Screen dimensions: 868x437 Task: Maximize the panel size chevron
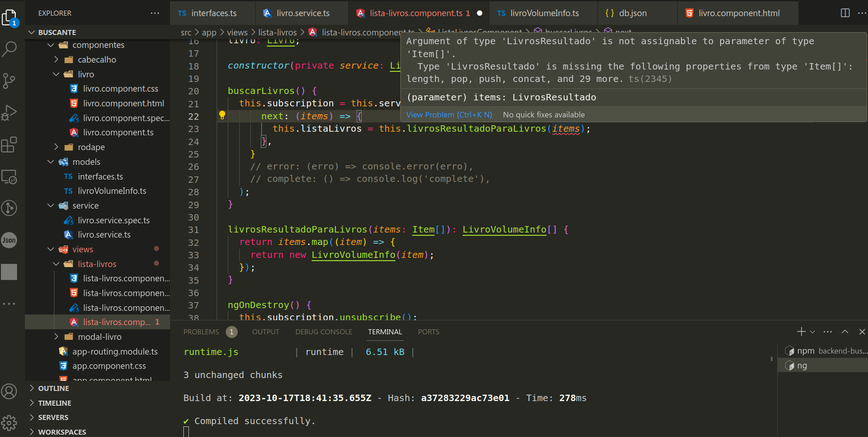tap(845, 332)
